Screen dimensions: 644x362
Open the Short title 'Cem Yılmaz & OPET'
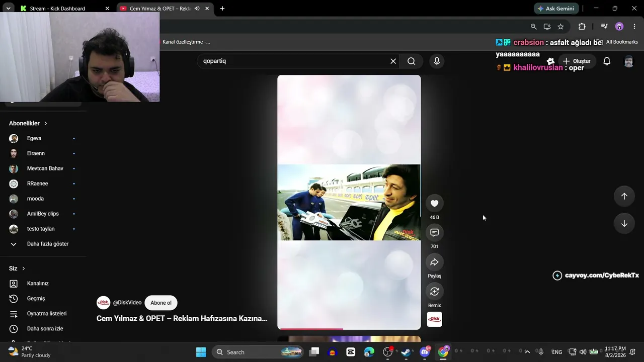point(182,318)
